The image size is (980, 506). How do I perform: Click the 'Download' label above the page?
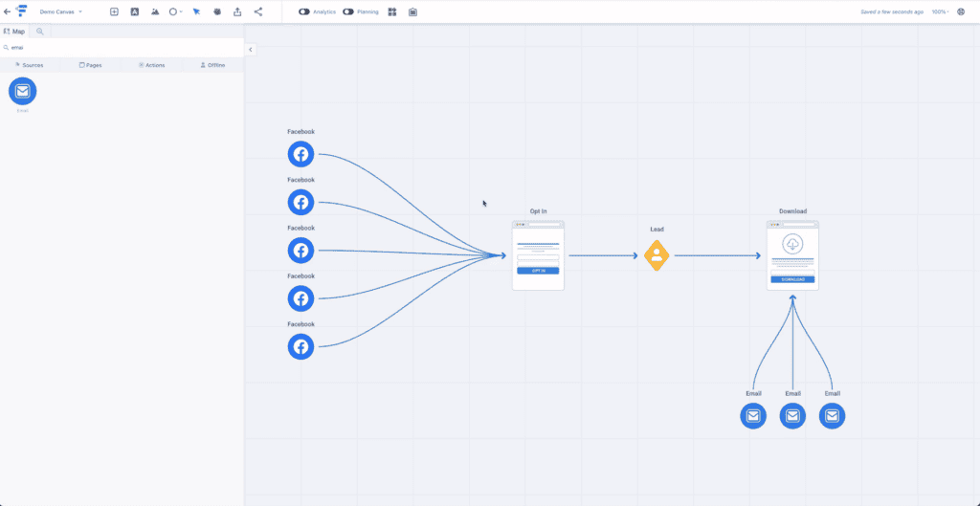[792, 211]
